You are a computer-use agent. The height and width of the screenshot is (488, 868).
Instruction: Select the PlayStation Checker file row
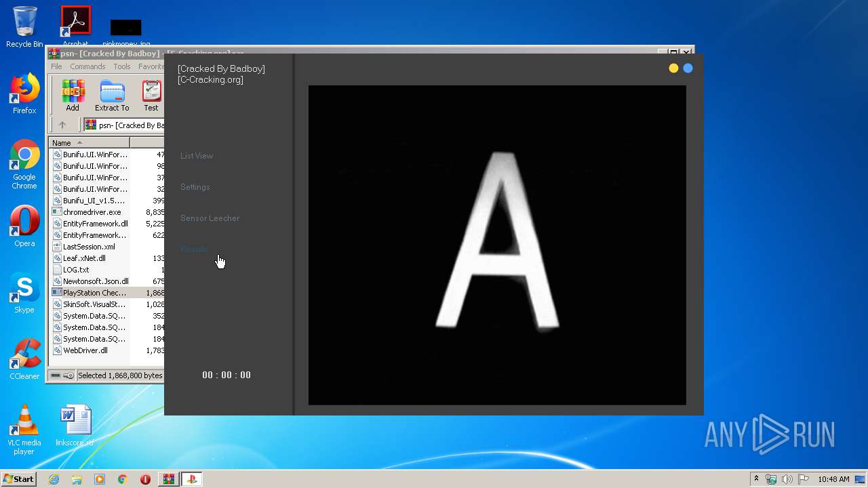(106, 293)
